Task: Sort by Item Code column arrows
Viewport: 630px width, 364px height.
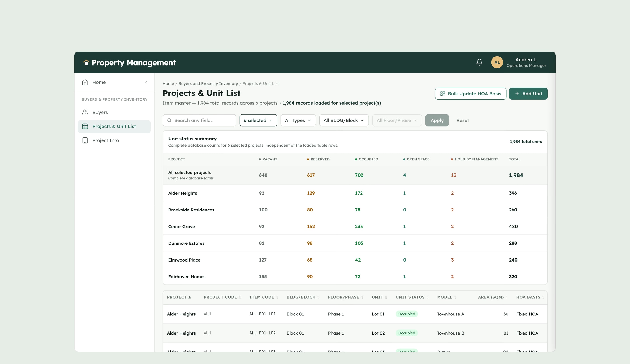Action: point(277,297)
